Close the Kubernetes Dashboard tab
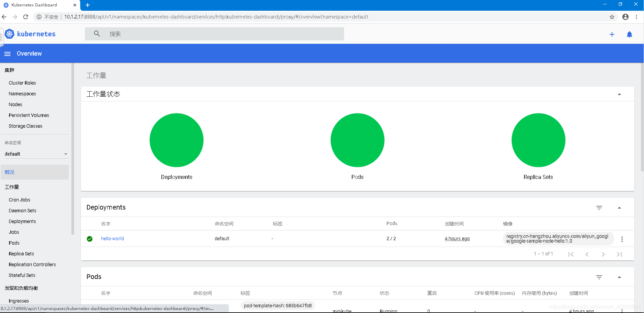Image resolution: width=644 pixels, height=313 pixels. point(75,5)
